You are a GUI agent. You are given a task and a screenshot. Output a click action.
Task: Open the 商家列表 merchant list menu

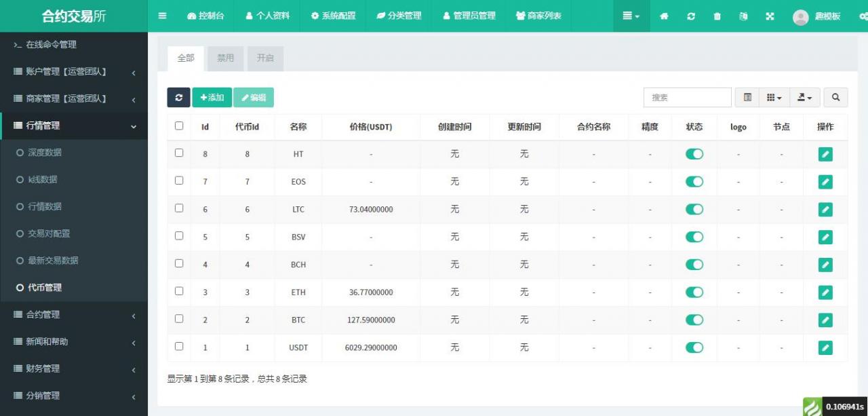point(538,16)
